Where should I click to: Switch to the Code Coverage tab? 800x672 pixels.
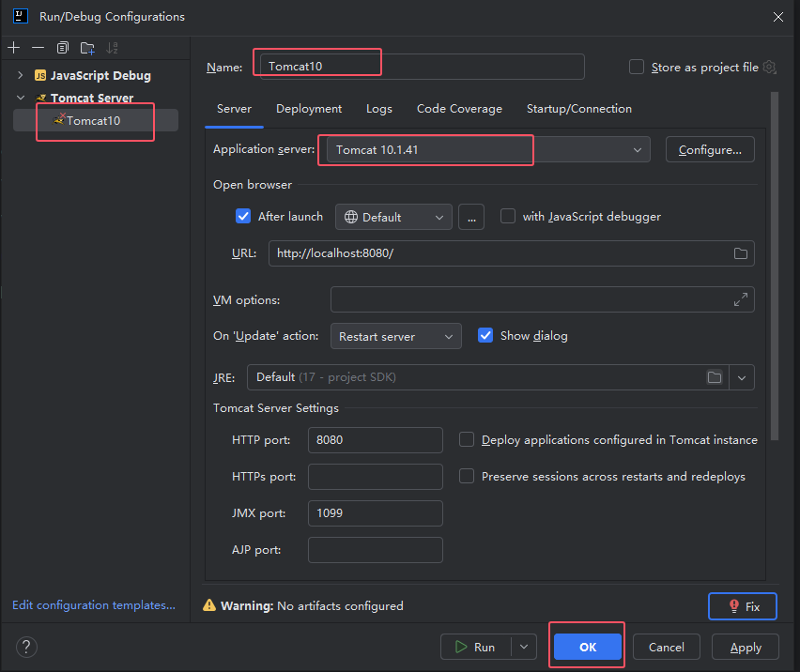point(459,109)
